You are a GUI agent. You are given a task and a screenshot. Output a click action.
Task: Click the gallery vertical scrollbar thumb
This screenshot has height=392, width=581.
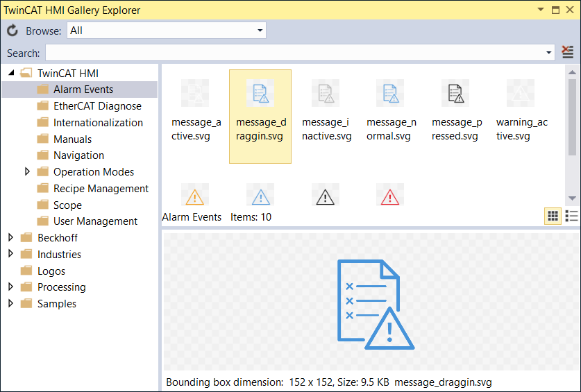click(x=572, y=117)
